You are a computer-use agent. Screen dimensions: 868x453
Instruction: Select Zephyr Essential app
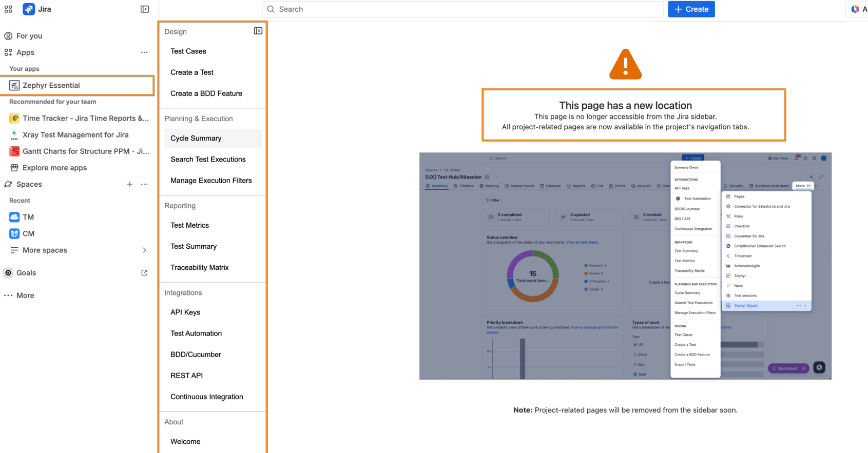pyautogui.click(x=51, y=86)
